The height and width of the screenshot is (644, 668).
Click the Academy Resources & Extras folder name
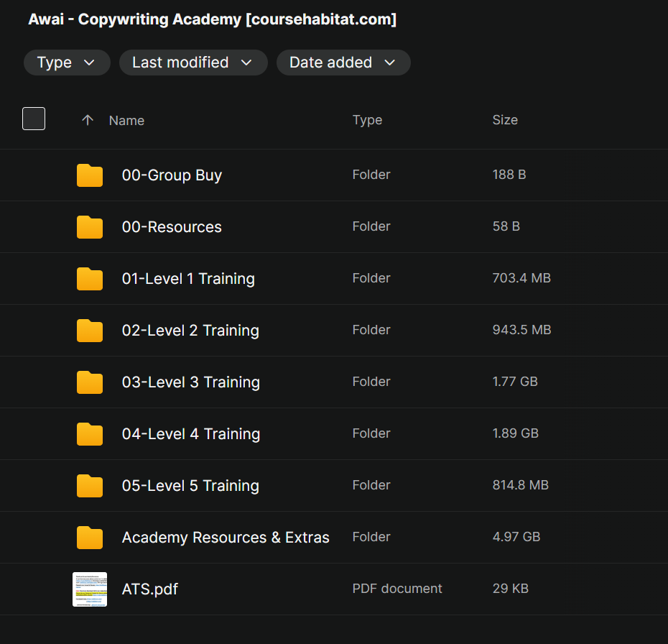(226, 538)
